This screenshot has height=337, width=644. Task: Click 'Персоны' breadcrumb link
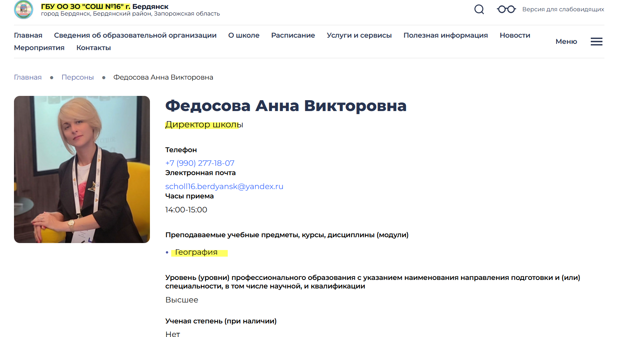tap(78, 77)
